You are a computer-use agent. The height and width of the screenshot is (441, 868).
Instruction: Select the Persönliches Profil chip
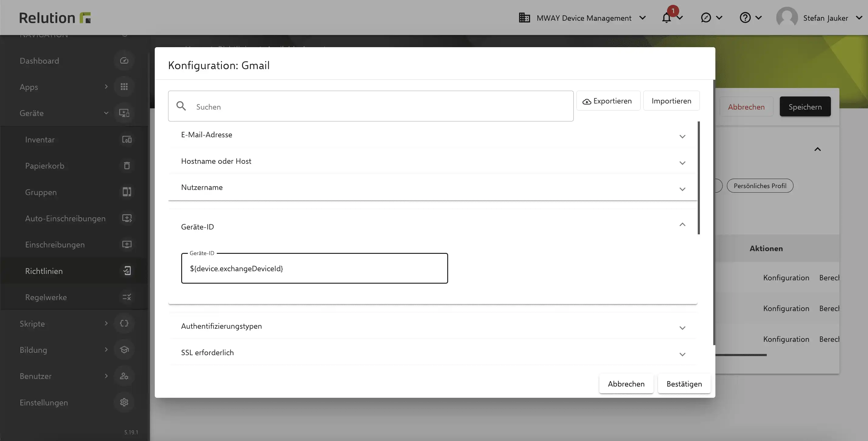(x=760, y=186)
